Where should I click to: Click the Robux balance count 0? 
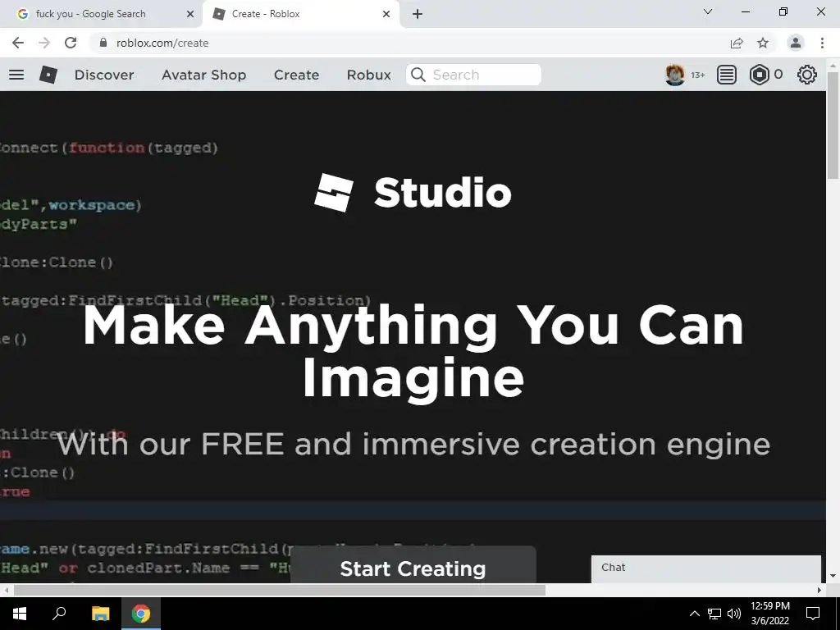(x=778, y=75)
